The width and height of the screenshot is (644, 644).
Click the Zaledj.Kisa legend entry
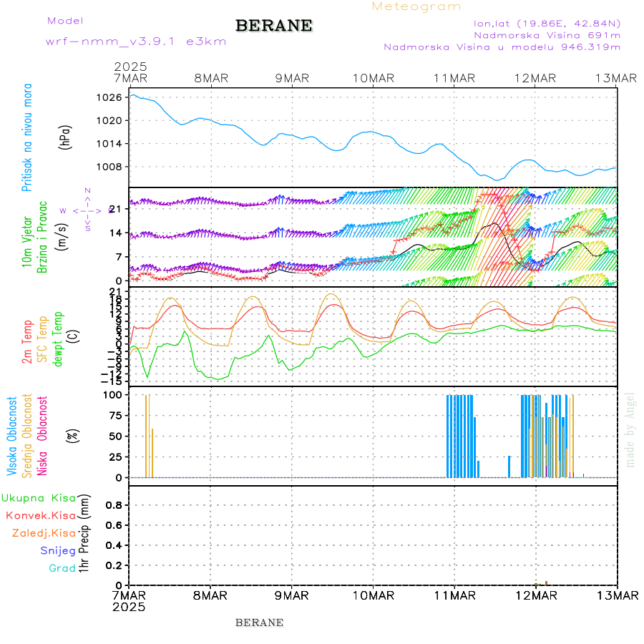click(x=44, y=533)
